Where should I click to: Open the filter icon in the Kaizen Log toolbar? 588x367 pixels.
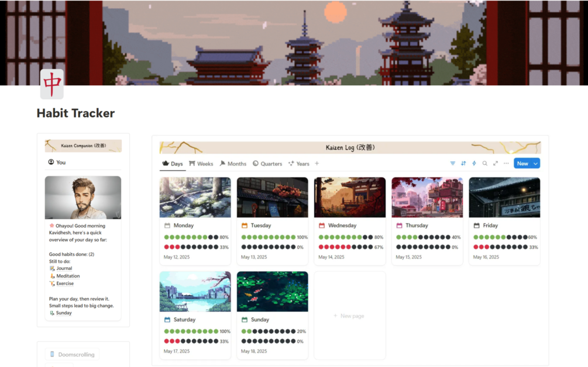point(453,163)
